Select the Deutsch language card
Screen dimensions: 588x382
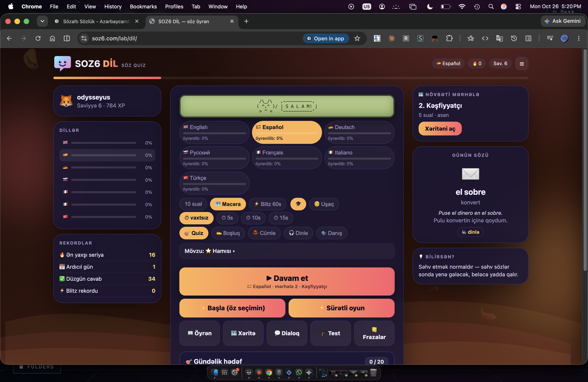click(359, 132)
